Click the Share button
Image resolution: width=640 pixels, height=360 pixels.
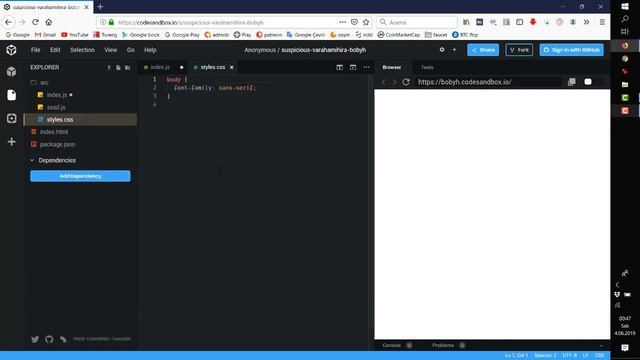point(483,50)
